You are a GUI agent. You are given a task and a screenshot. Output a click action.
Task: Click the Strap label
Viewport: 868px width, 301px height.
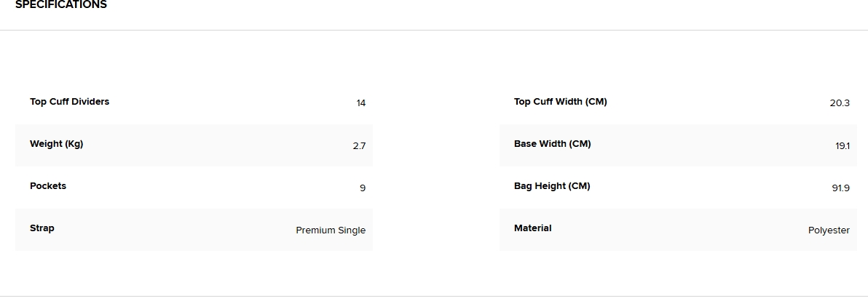click(42, 228)
